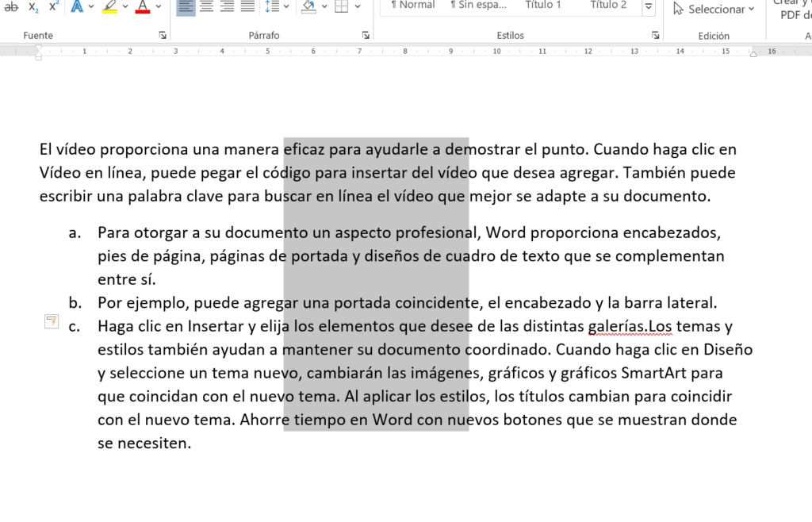The image size is (812, 522).
Task: Toggle right alignment
Action: 226,7
